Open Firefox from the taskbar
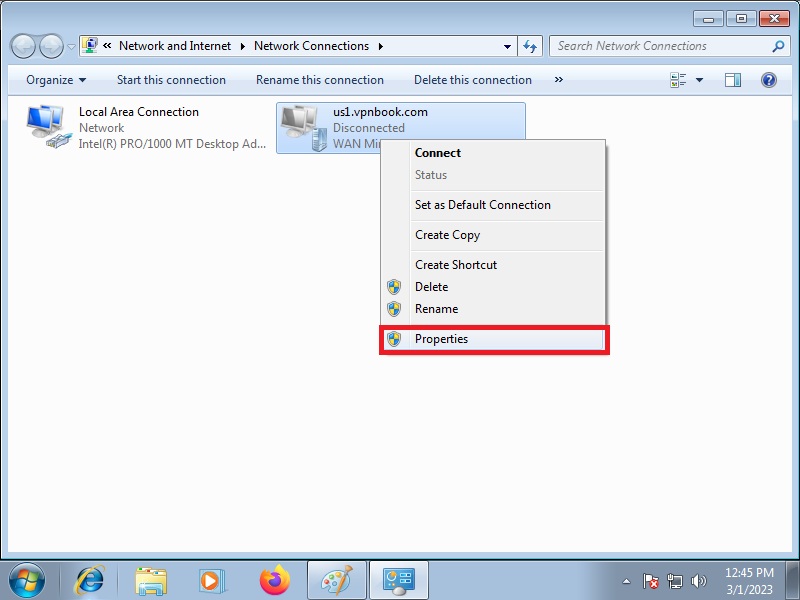This screenshot has height=600, width=800. tap(273, 580)
